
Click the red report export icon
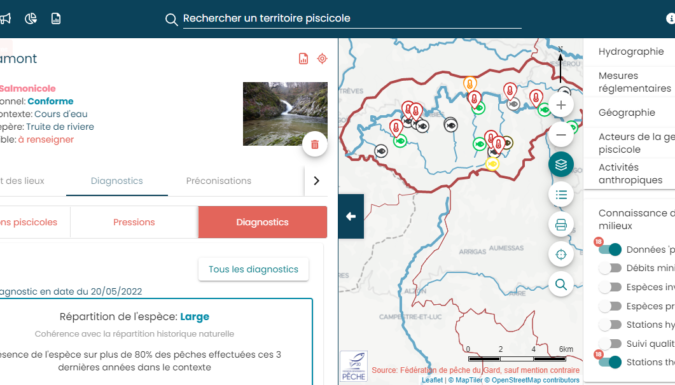303,59
